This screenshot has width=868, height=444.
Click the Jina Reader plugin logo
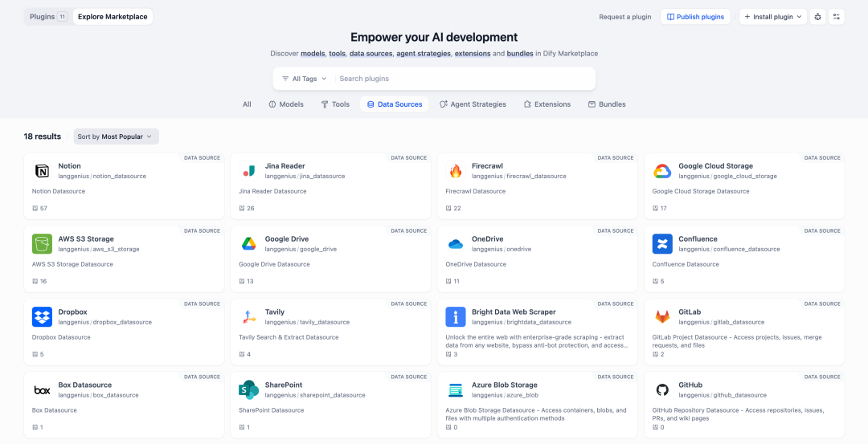[x=248, y=171]
